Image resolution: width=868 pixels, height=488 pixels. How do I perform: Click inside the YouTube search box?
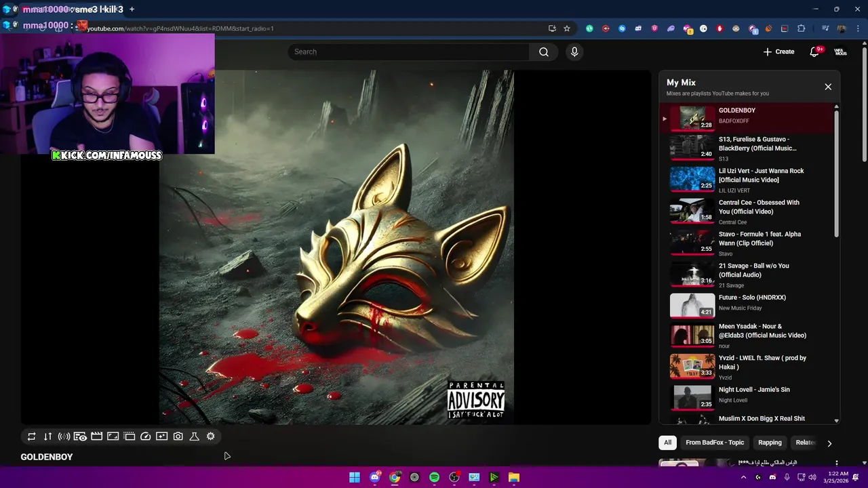pos(409,52)
